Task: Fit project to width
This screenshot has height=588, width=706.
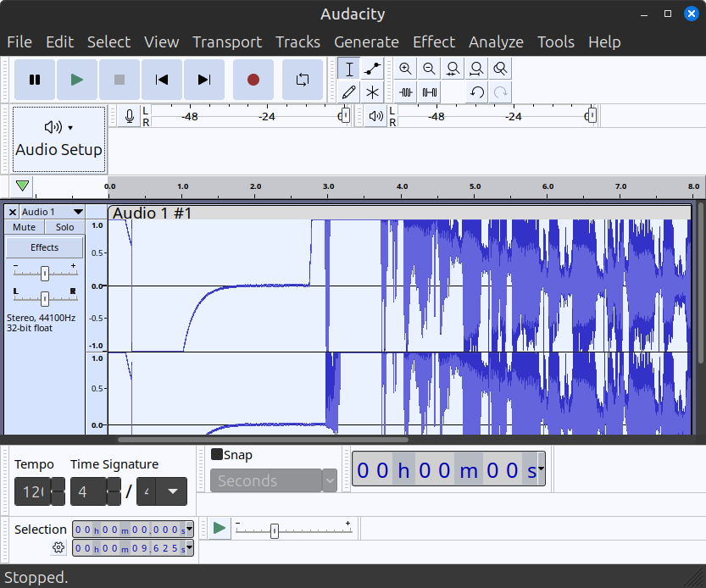Action: click(476, 69)
